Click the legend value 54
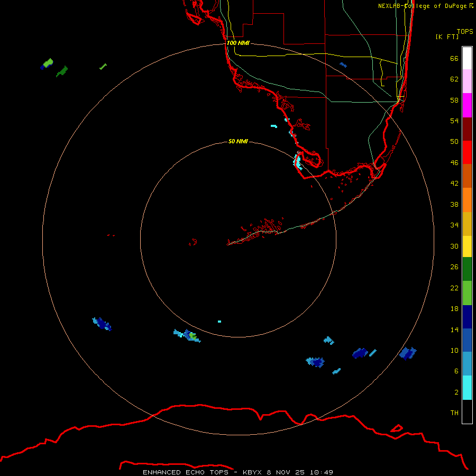 [x=454, y=121]
